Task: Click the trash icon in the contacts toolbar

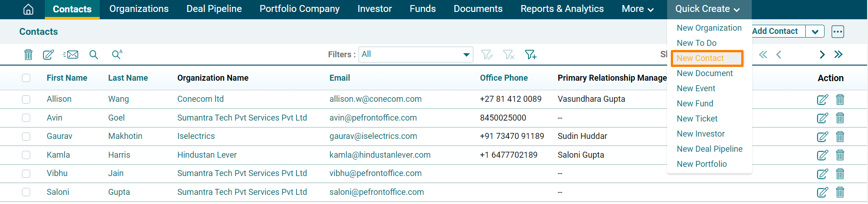Action: coord(28,55)
